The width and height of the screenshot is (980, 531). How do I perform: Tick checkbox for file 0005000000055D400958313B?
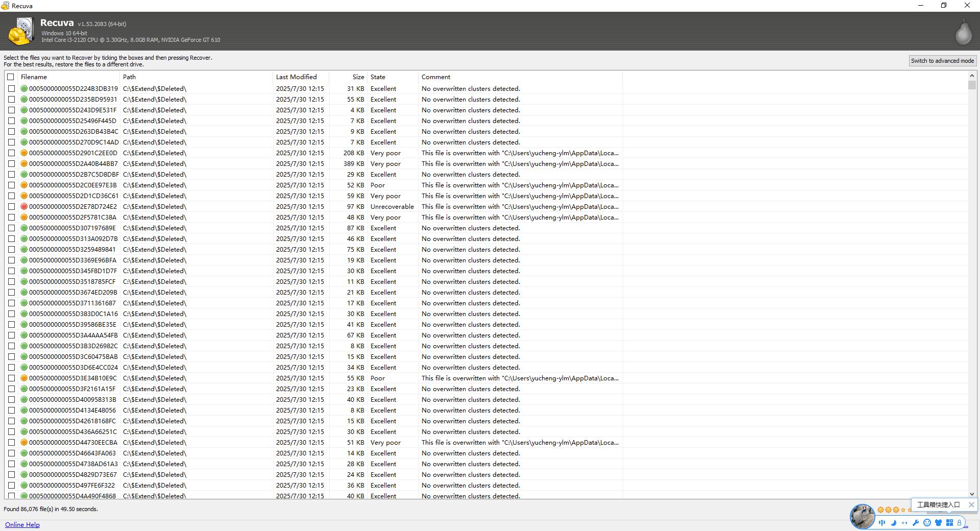11,399
